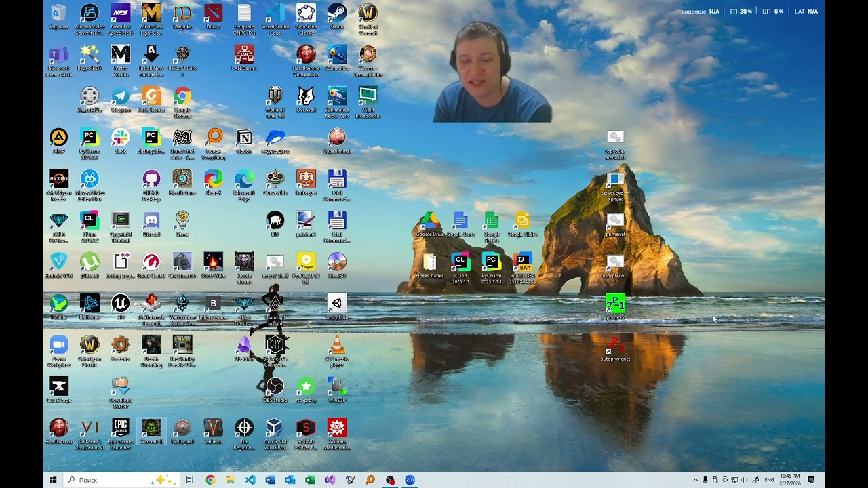Screen dimensions: 868x488
Task: Select the Google Sheets desktop icon
Action: coord(492,227)
